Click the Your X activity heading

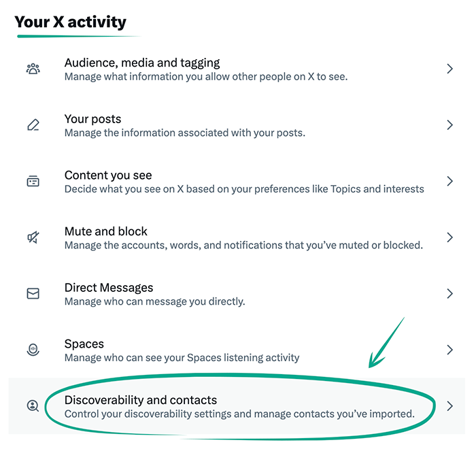(71, 22)
